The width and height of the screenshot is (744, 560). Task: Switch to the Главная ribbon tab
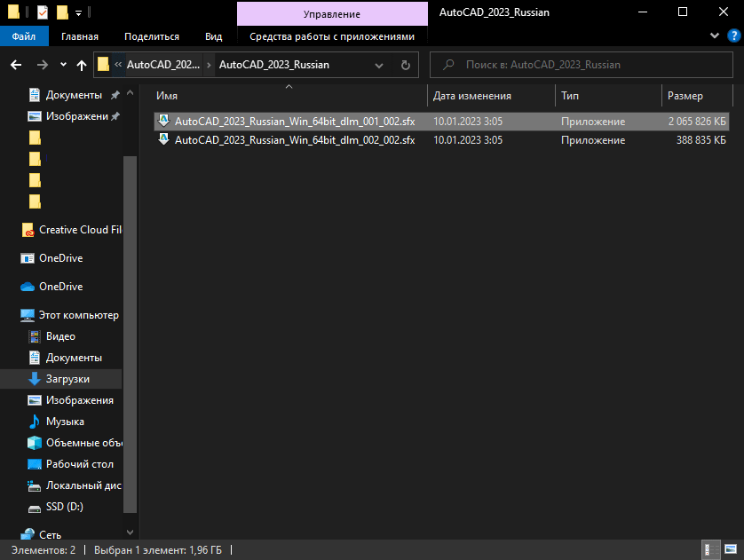coord(80,36)
